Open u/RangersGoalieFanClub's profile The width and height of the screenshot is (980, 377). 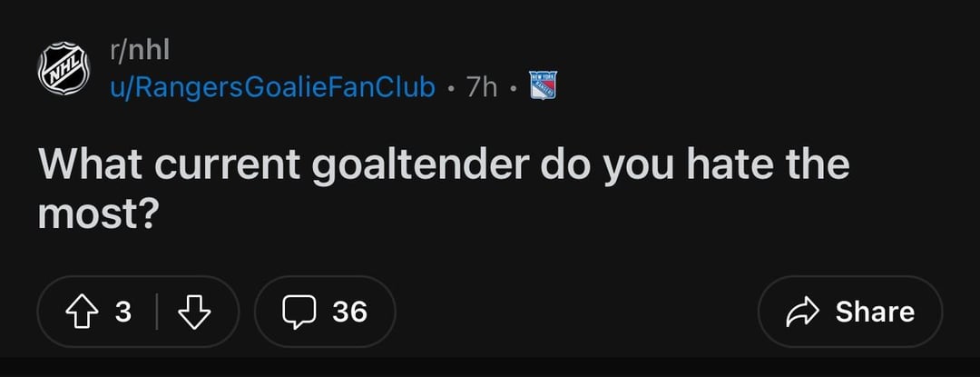[x=271, y=87]
